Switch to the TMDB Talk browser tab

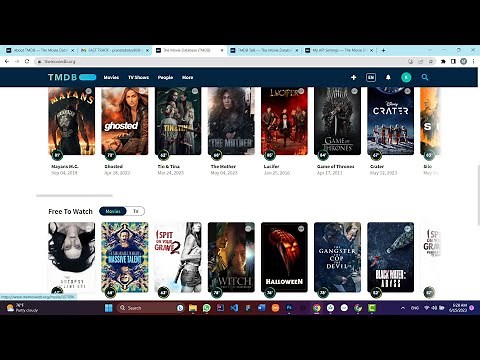point(264,50)
